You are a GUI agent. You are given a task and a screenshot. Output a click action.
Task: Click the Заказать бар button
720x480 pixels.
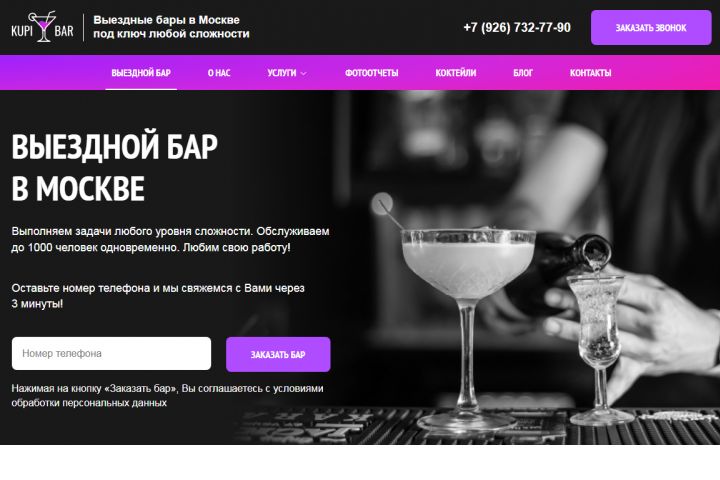278,354
